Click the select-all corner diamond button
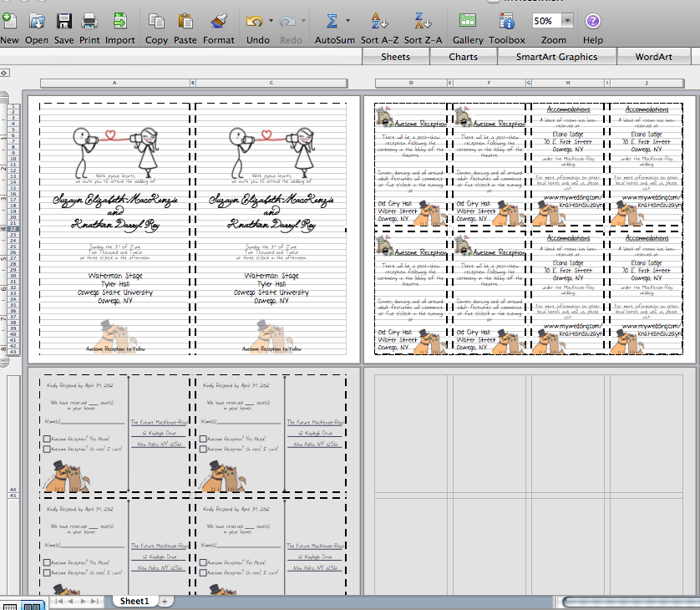This screenshot has width=700, height=610. pos(4,73)
